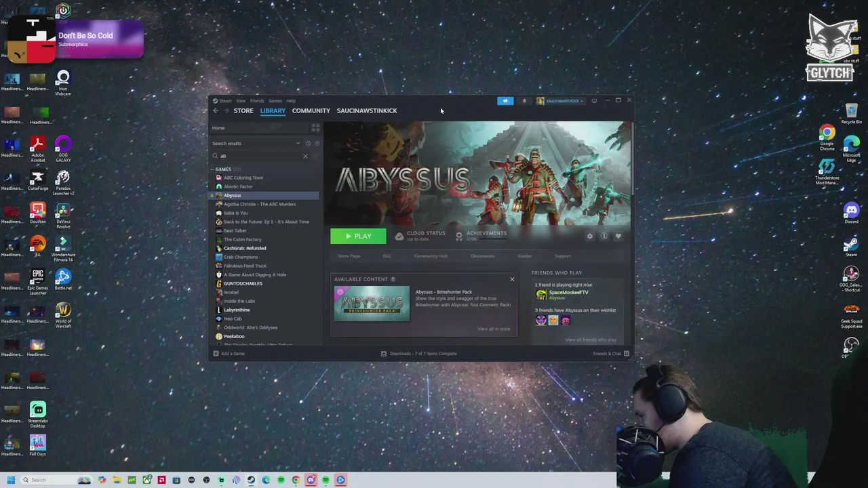Click the recent activity clock filter icon
Screen dimensions: 868x488
tap(308, 143)
